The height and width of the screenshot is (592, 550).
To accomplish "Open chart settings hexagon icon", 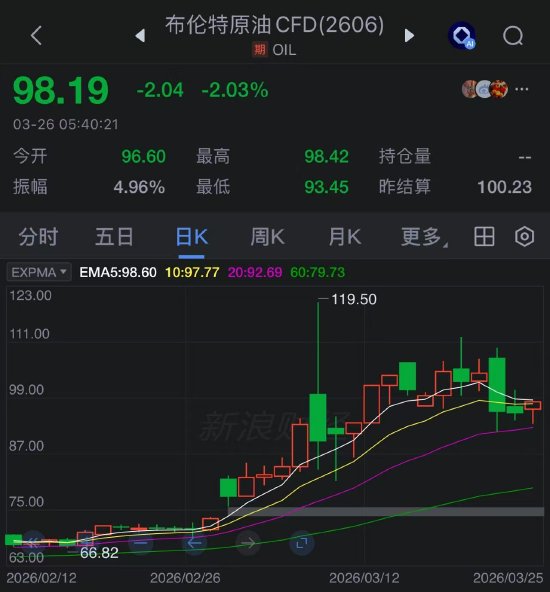I will coord(525,236).
